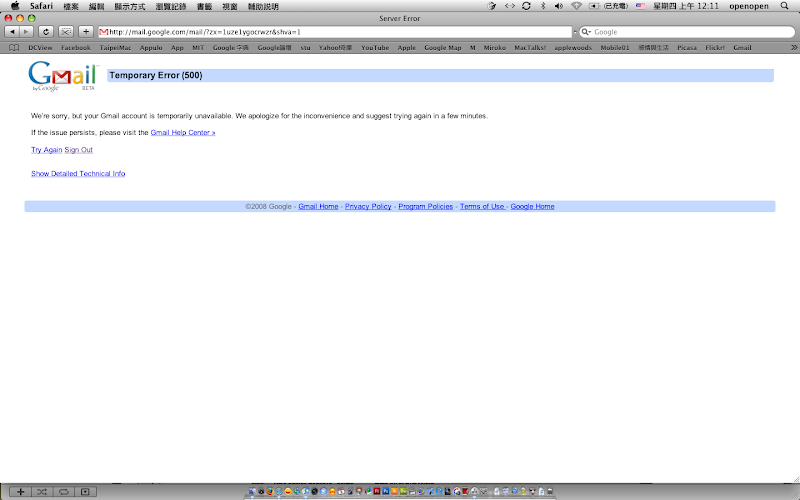
Task: Open the Privacy Policy footer link
Action: 368,206
